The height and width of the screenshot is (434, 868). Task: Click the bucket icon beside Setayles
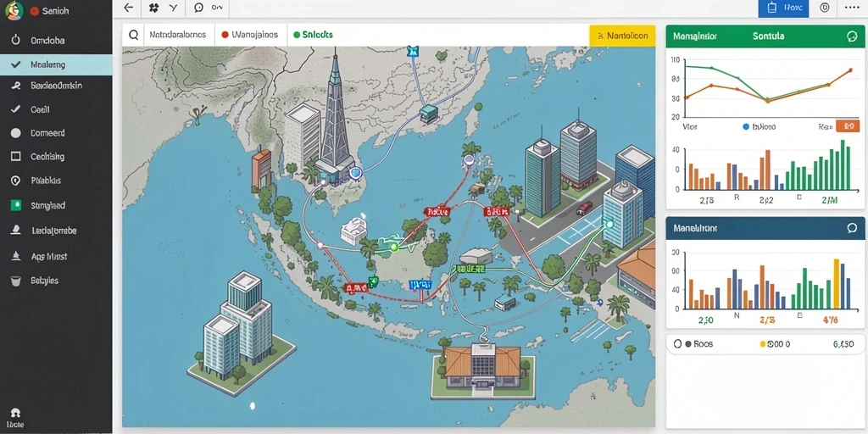tap(15, 281)
